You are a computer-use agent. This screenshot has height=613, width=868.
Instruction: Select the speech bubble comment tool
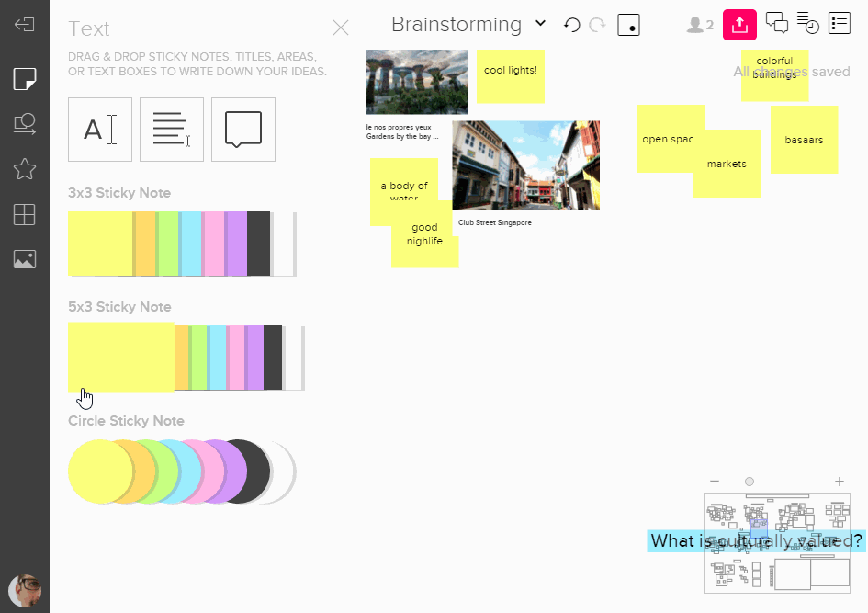coord(243,130)
